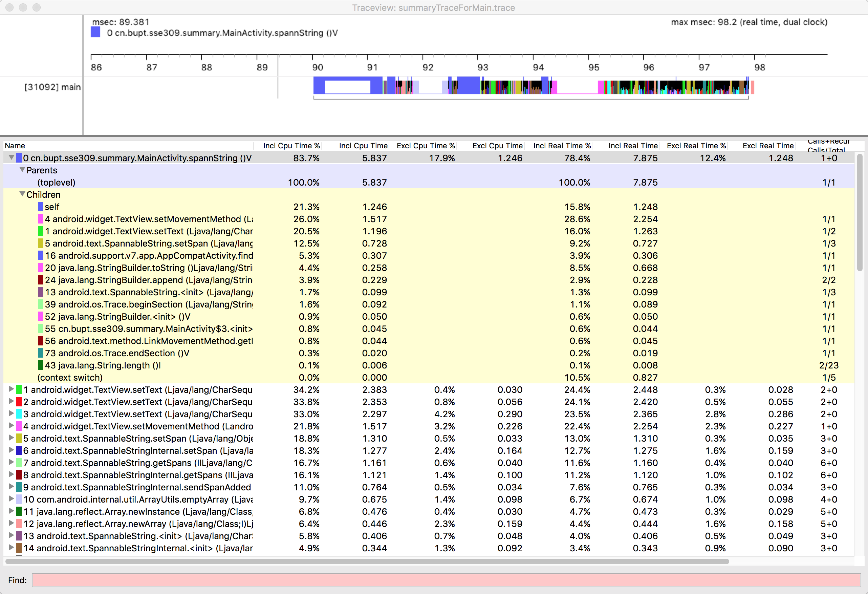Click the teal swatch of Trace.endSection
Image resolution: width=868 pixels, height=594 pixels.
pos(40,354)
